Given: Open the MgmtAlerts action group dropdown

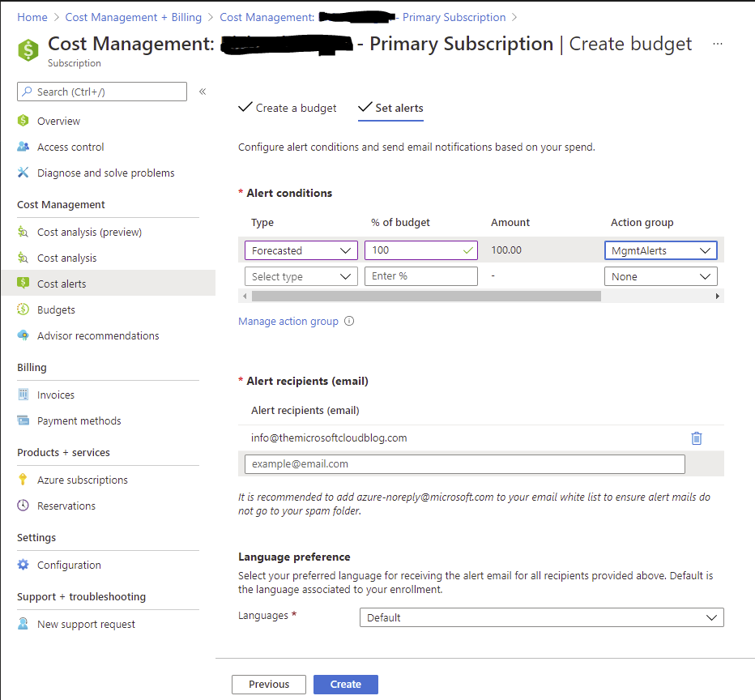Looking at the screenshot, I should coord(660,250).
